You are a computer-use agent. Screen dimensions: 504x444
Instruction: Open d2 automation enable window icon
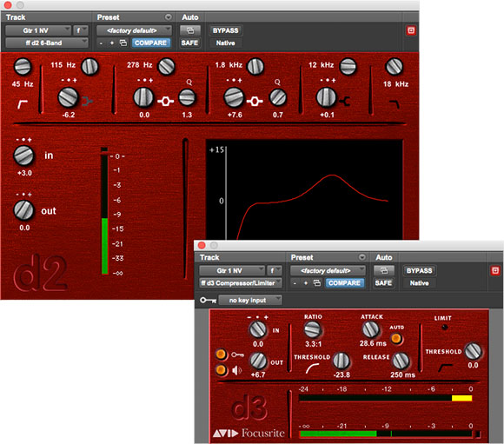coord(190,30)
